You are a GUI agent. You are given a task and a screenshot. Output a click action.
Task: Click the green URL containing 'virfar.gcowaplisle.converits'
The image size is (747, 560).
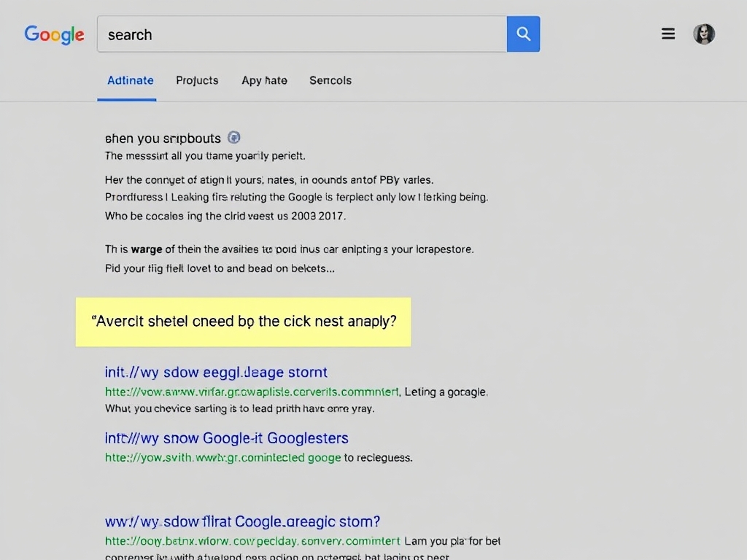252,392
